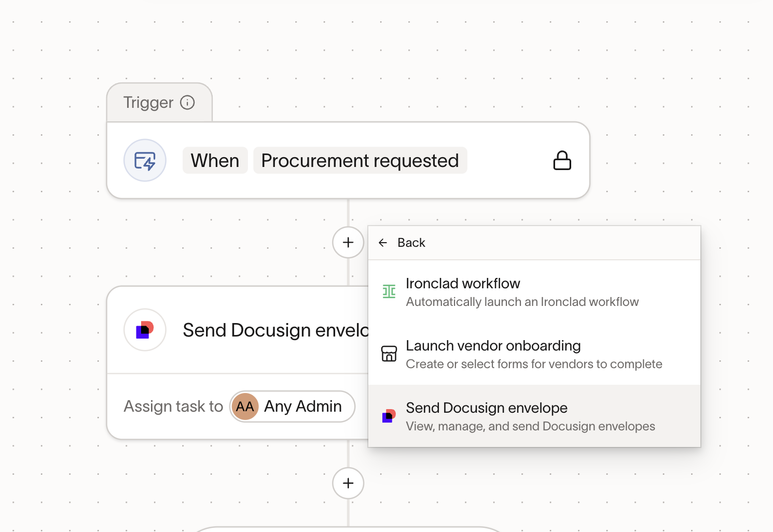Click the trigger lightning form icon
This screenshot has height=532, width=773.
(x=145, y=160)
